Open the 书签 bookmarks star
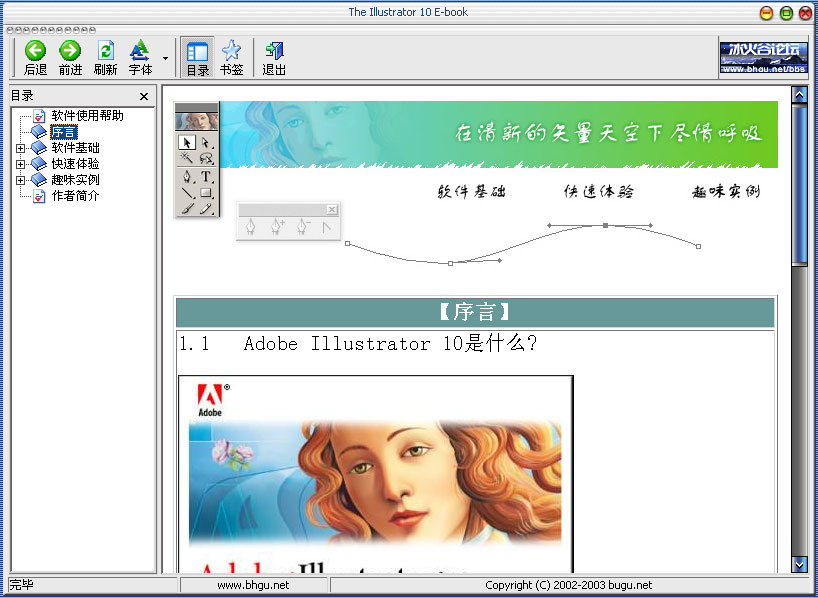 (x=232, y=58)
